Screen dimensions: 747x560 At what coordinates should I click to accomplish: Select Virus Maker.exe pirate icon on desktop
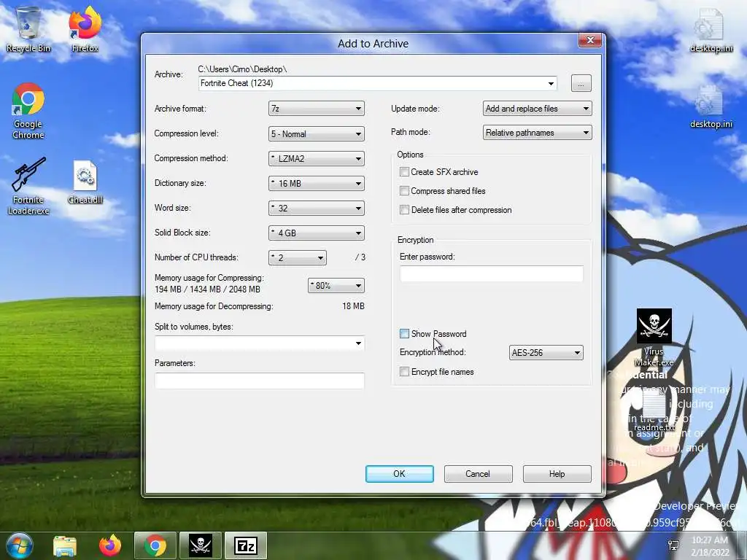click(654, 337)
